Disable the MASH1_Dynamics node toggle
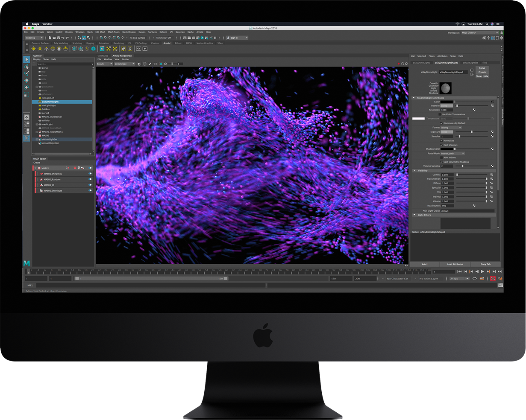Image resolution: width=526 pixels, height=420 pixels. (90, 174)
